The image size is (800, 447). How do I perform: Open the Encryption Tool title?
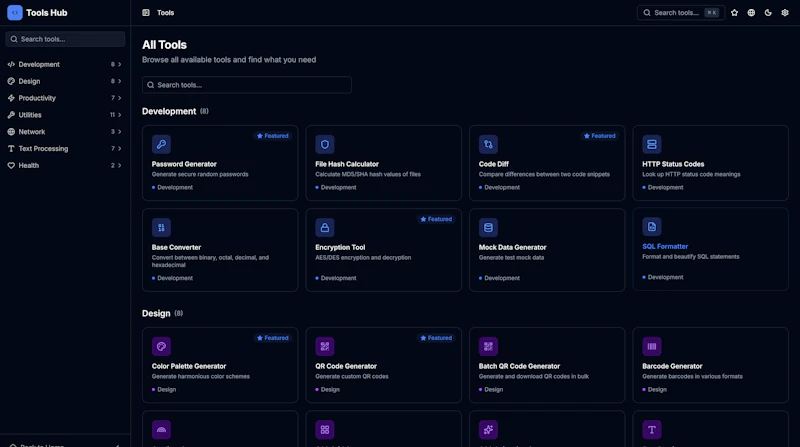[340, 247]
